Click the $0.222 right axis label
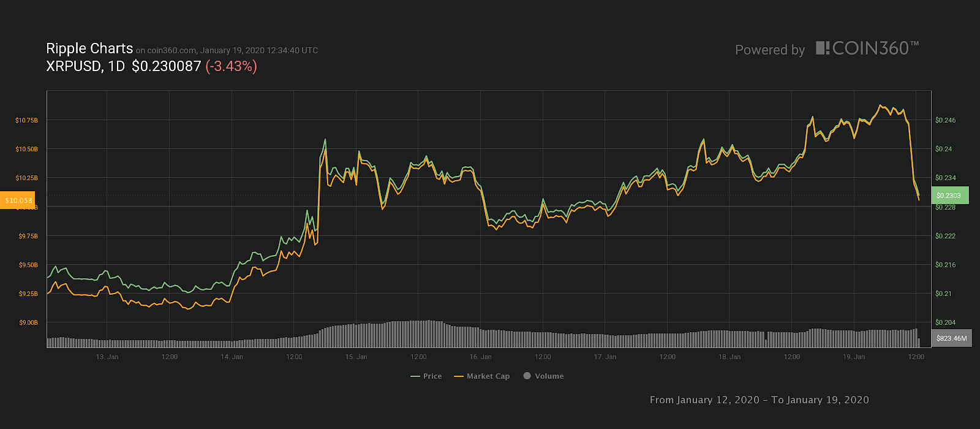The image size is (980, 429). pos(945,237)
